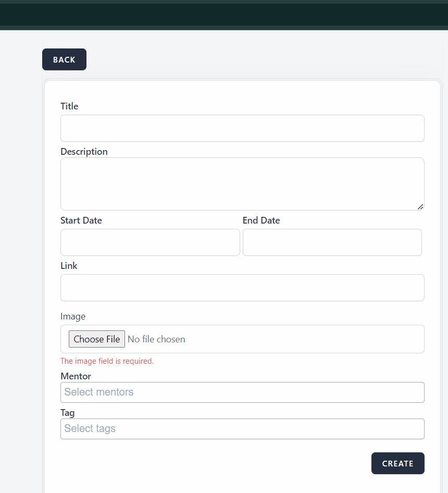Click the Image field label

[73, 316]
